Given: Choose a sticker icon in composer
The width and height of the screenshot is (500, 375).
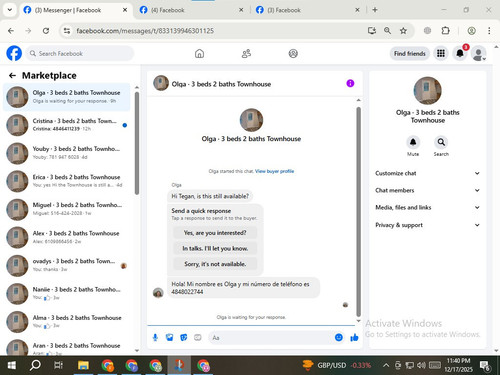Looking at the screenshot, I should 184,338.
